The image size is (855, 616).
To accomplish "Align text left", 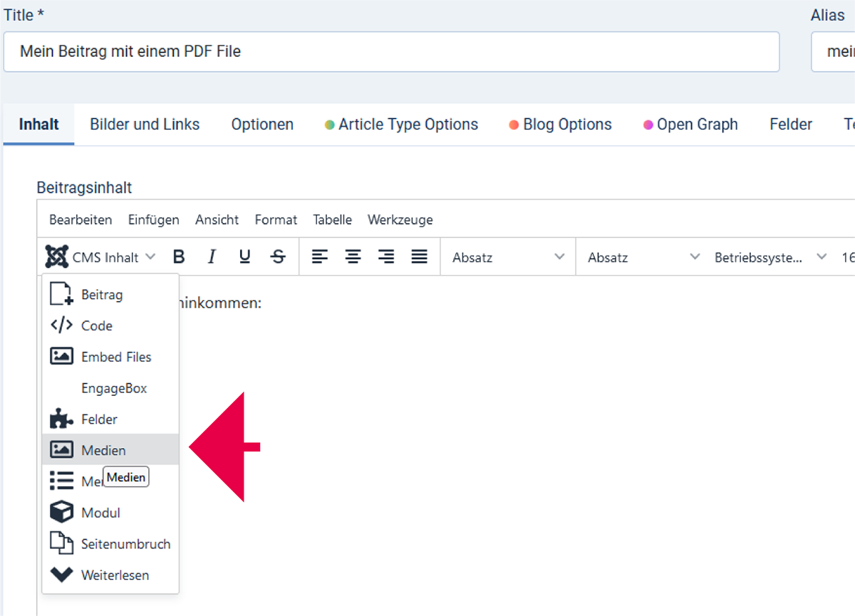I will point(320,257).
